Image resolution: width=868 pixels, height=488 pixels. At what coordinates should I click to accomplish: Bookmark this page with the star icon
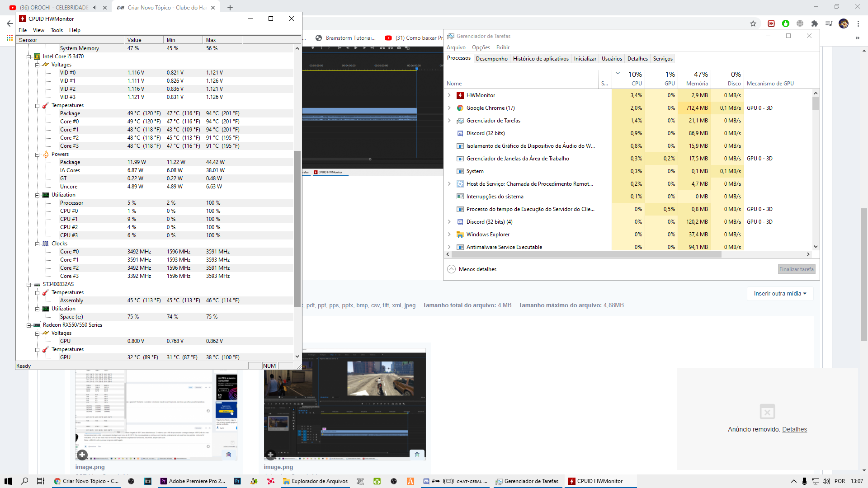[753, 23]
